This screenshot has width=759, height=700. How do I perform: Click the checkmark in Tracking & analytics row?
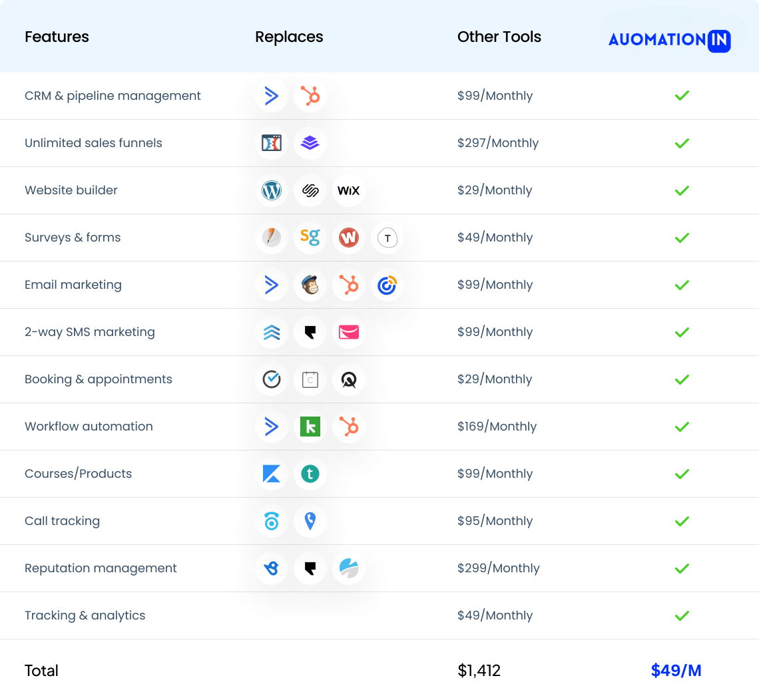682,616
